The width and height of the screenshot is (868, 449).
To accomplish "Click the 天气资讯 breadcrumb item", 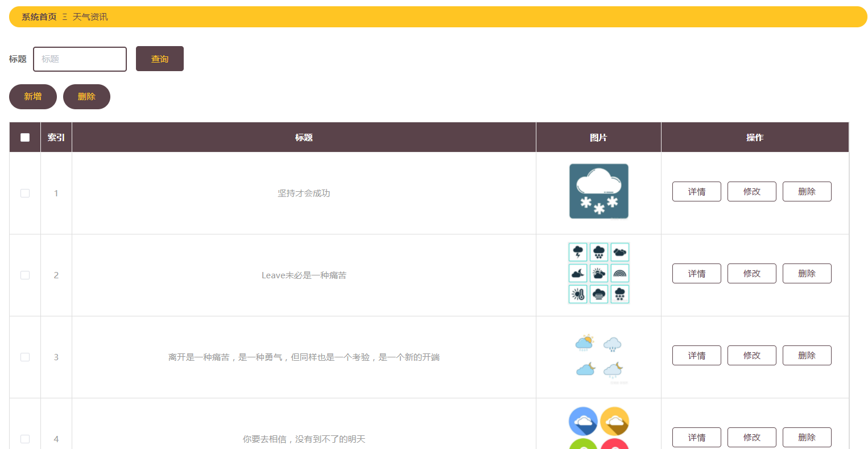I will pyautogui.click(x=90, y=17).
